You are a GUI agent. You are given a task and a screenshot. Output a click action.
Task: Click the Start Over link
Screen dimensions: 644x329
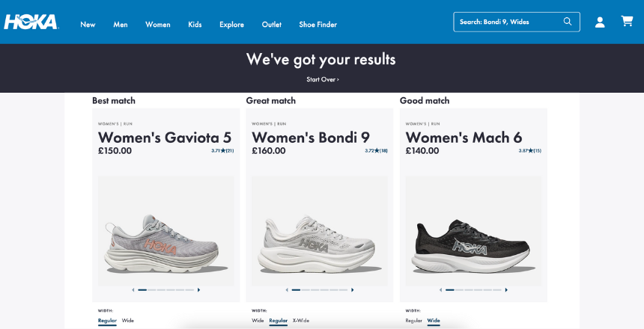(322, 79)
